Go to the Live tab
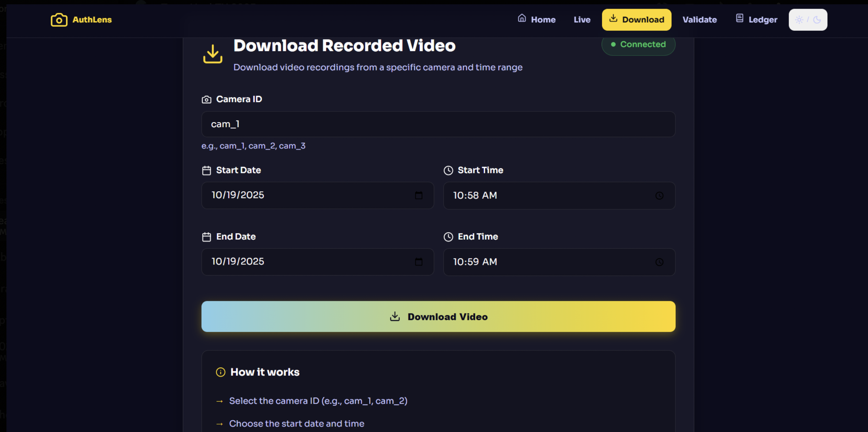The image size is (868, 432). click(x=582, y=20)
